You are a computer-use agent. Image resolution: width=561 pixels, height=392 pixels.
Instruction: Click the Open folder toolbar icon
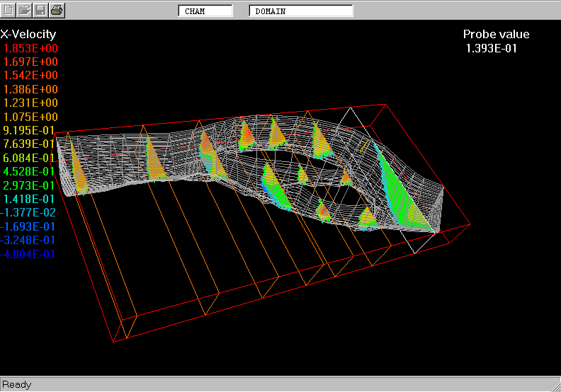click(x=25, y=10)
